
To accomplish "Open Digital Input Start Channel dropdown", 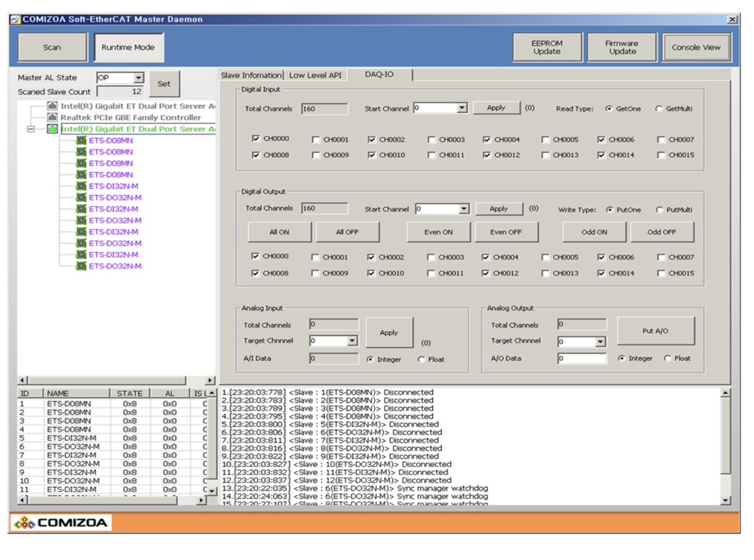I will pos(462,108).
